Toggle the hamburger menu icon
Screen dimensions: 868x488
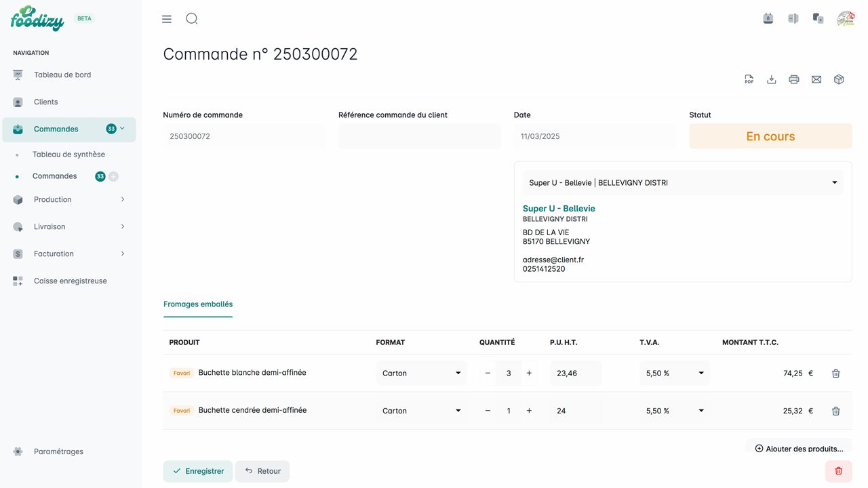point(167,19)
